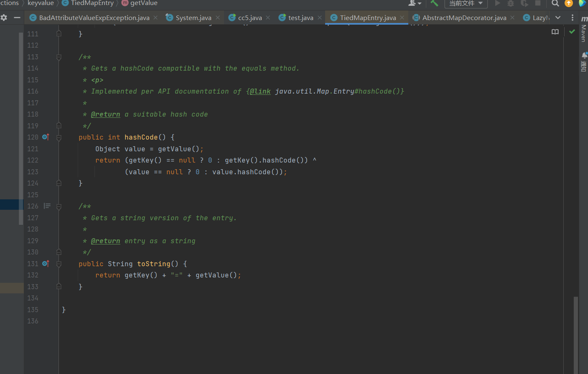Open the user account dropdown icon
This screenshot has height=374, width=588.
tap(414, 3)
